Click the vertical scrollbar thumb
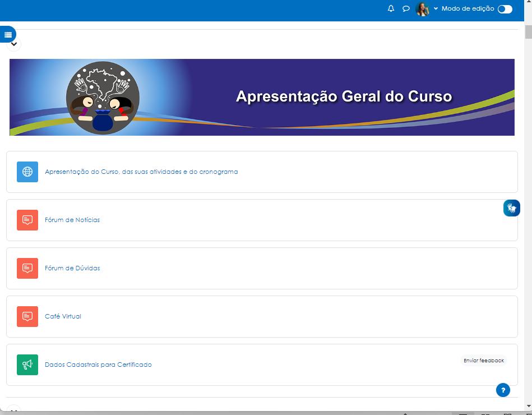Screen dimensions: 532x415 [528, 32]
